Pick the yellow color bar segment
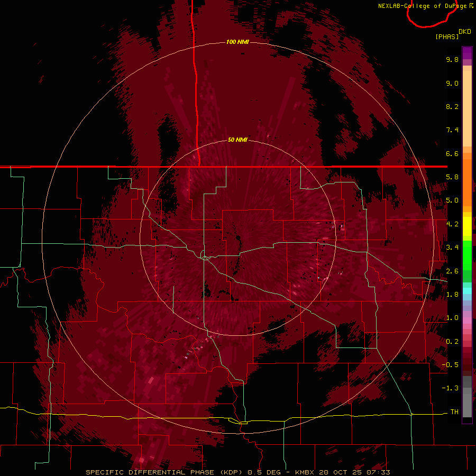 [x=467, y=226]
